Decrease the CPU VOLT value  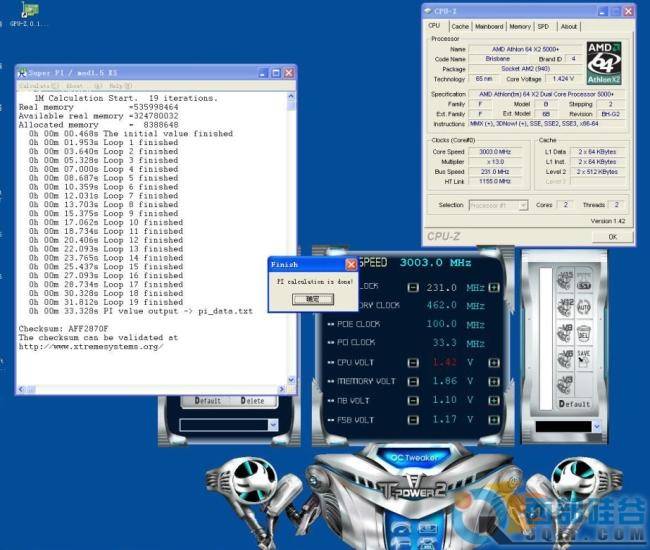(x=413, y=363)
